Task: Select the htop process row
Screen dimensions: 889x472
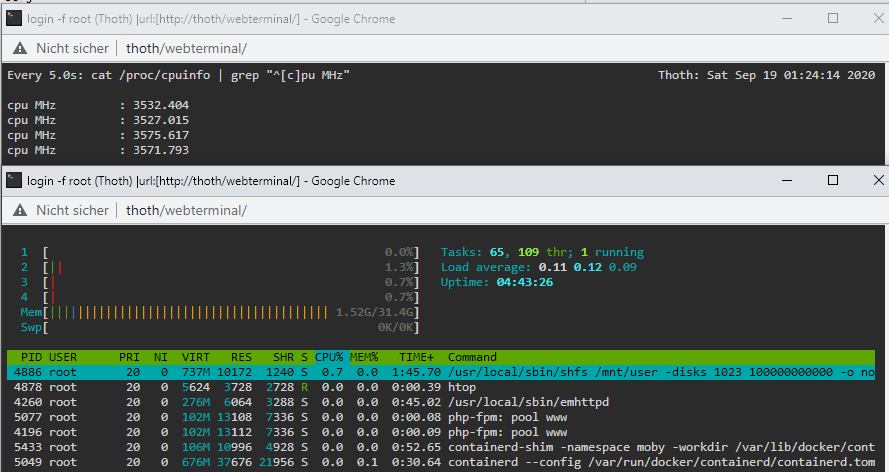Action: click(x=441, y=387)
